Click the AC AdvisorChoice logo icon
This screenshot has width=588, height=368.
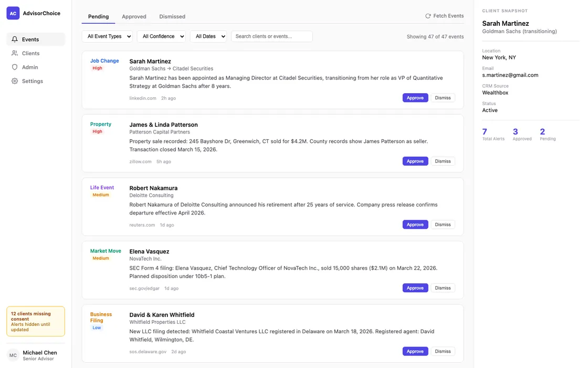tap(13, 13)
